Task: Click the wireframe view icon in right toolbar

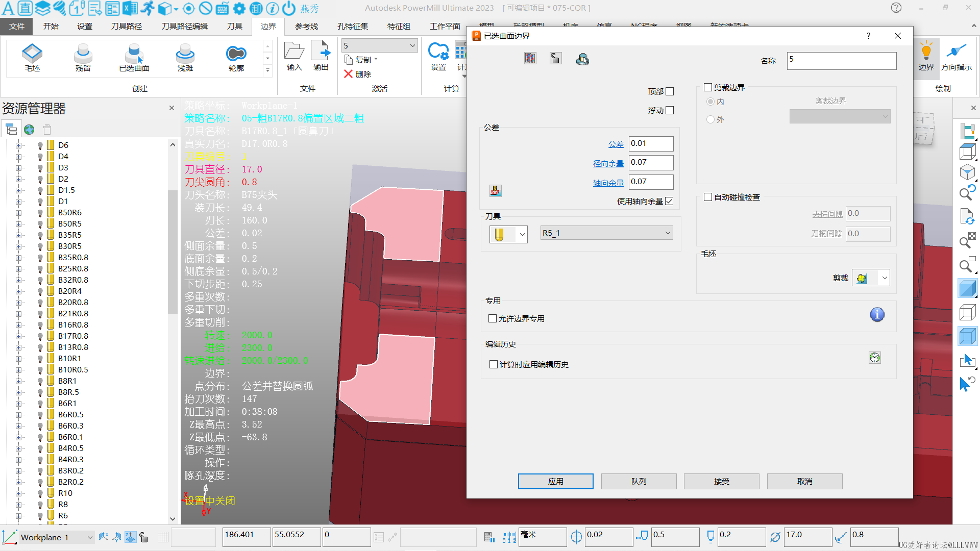Action: 967,312
